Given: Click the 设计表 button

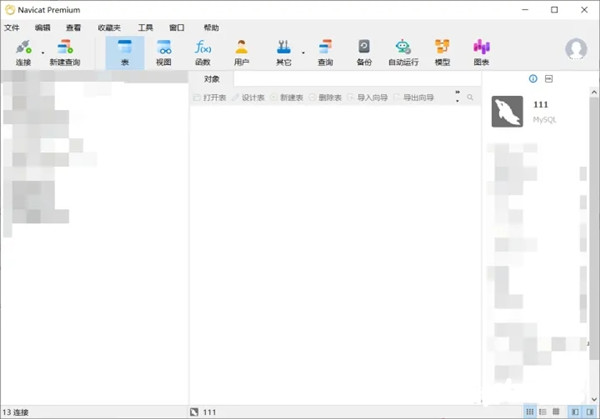Looking at the screenshot, I should click(248, 98).
